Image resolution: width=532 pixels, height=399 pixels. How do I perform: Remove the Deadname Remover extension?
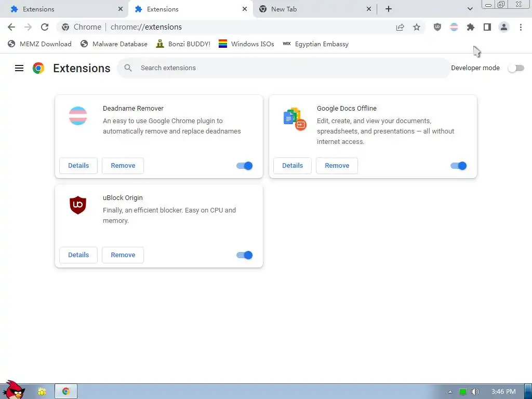(x=123, y=166)
